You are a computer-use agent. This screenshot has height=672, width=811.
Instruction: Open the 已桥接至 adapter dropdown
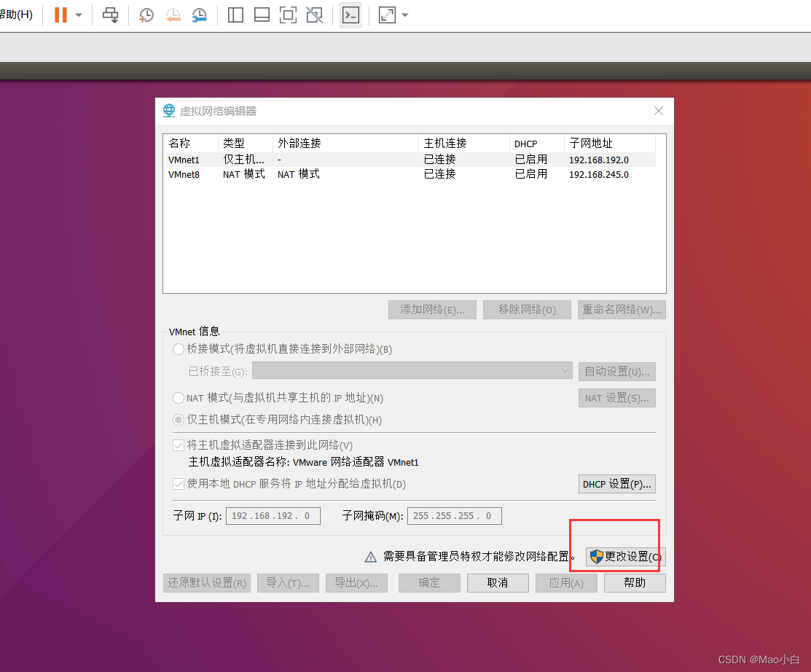click(x=412, y=371)
